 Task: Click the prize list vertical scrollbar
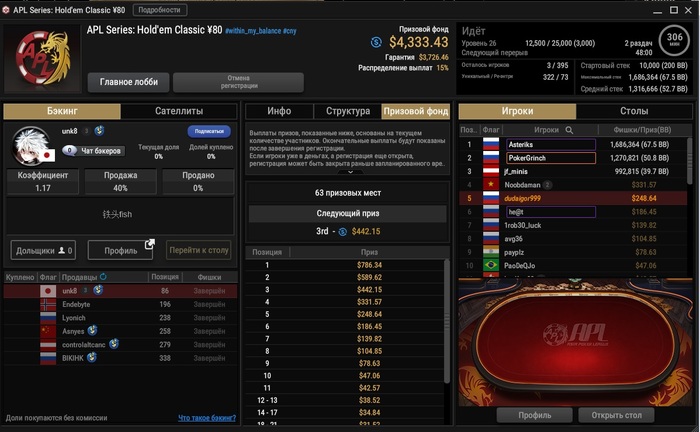447,321
